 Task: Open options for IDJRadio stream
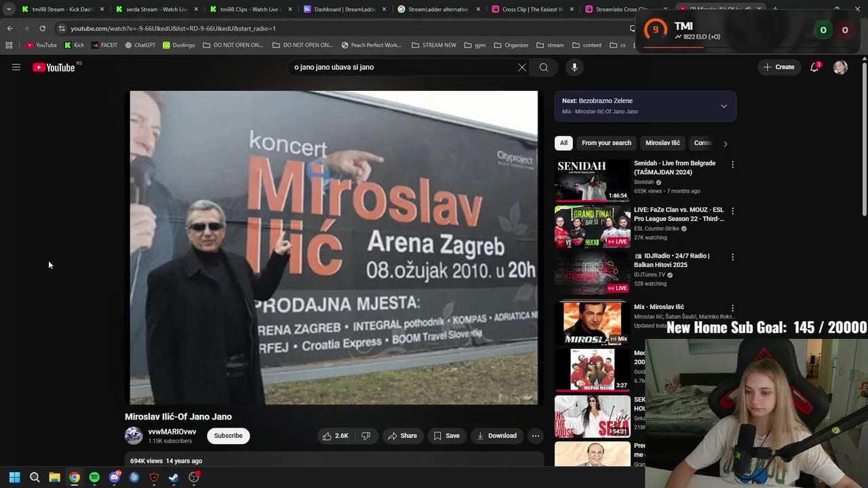pos(732,257)
